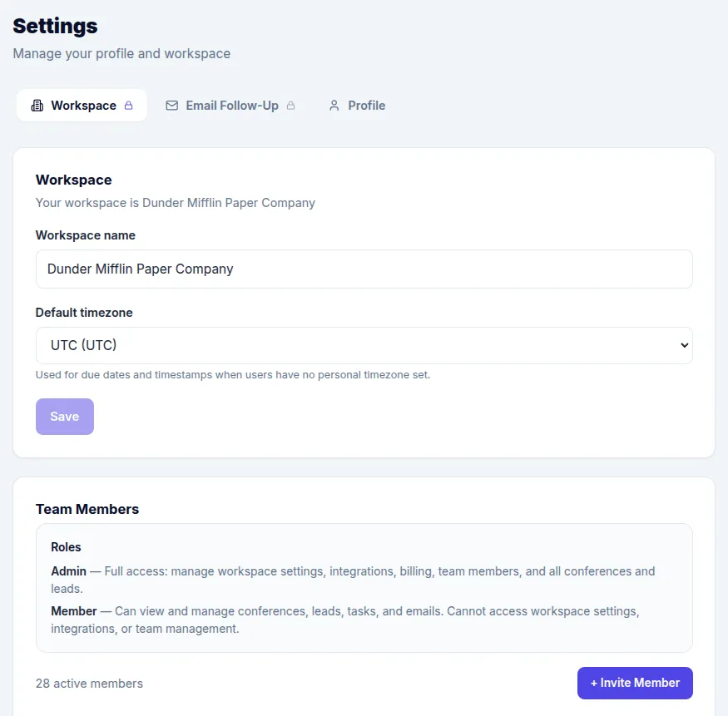The height and width of the screenshot is (716, 728).
Task: Click the timezone helper text below dropdown
Action: click(x=232, y=375)
